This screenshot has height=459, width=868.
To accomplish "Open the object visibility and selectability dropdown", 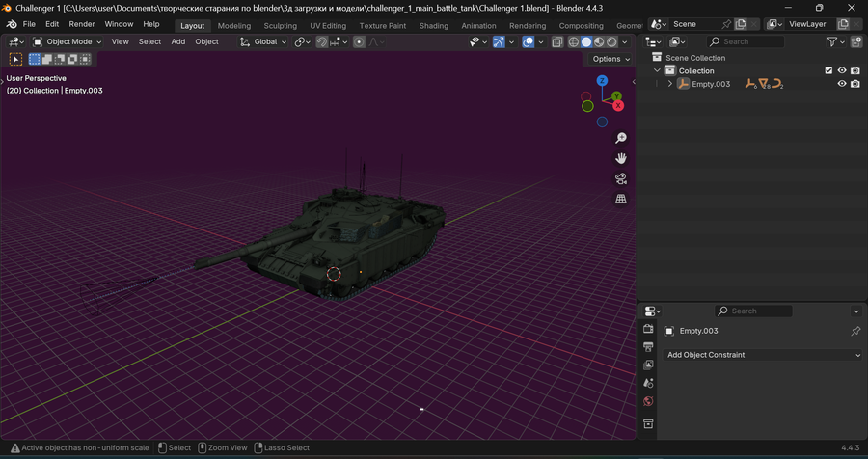I will (x=478, y=42).
